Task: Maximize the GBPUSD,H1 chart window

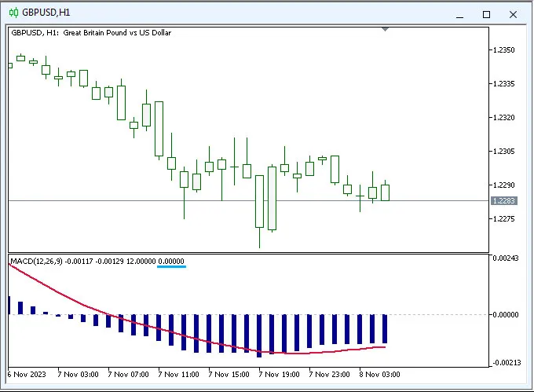Action: [x=486, y=14]
